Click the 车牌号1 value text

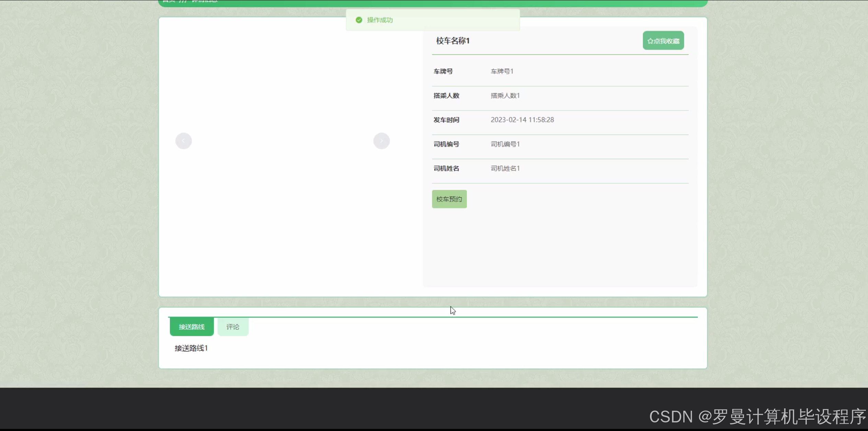pos(502,71)
